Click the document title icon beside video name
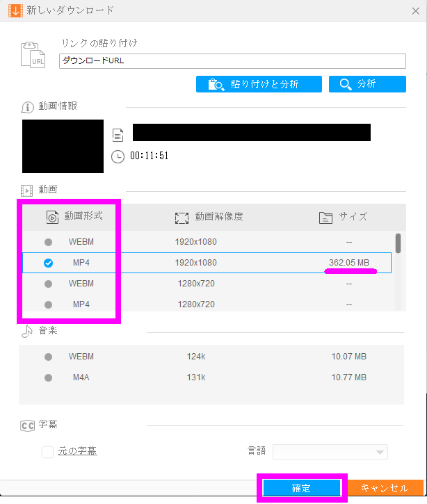Viewport: 427px width, 504px height. click(x=118, y=135)
